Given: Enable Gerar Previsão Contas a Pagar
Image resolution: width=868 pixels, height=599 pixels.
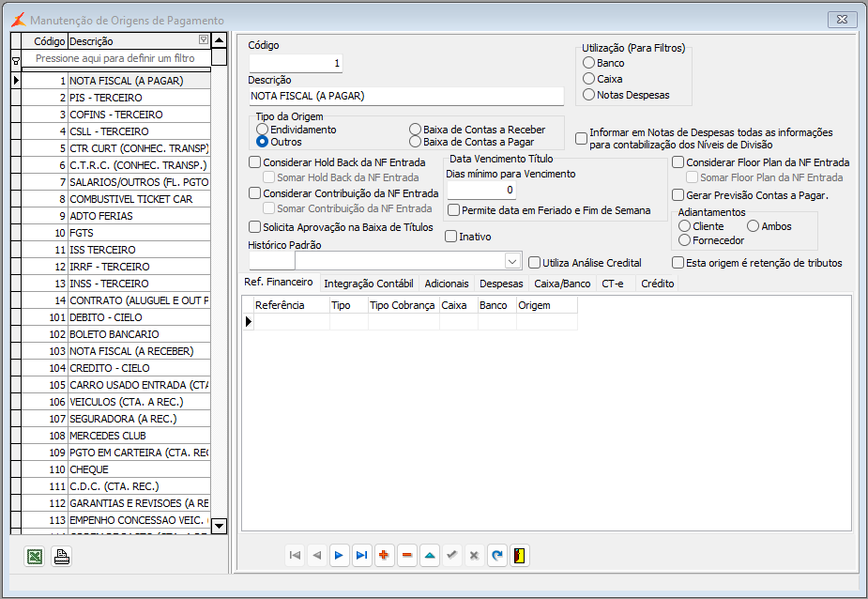Looking at the screenshot, I should (x=678, y=195).
